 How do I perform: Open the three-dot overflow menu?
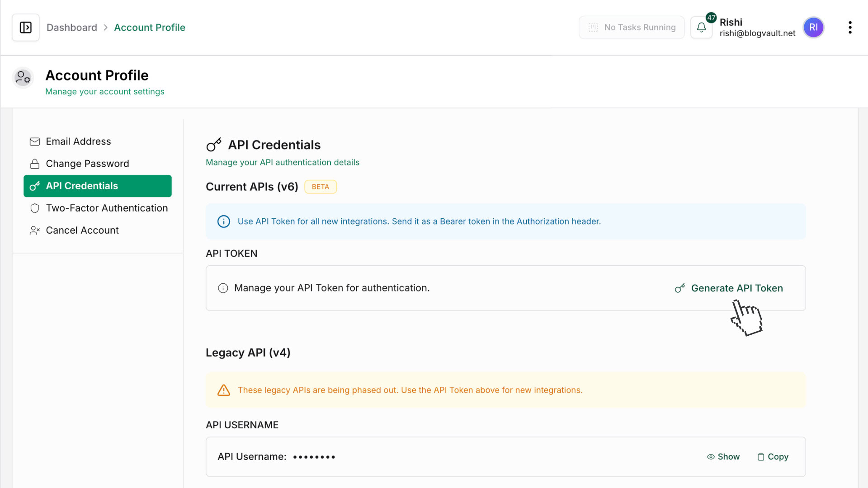(850, 28)
